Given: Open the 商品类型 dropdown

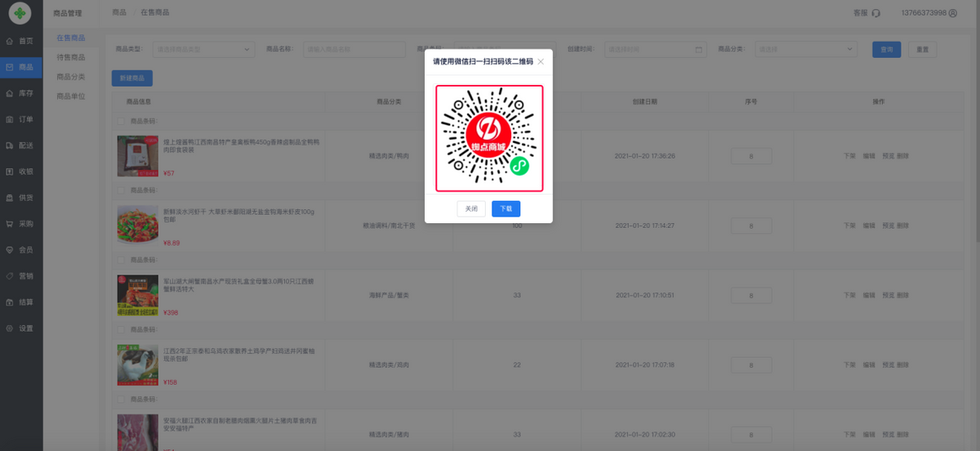Looking at the screenshot, I should [204, 49].
